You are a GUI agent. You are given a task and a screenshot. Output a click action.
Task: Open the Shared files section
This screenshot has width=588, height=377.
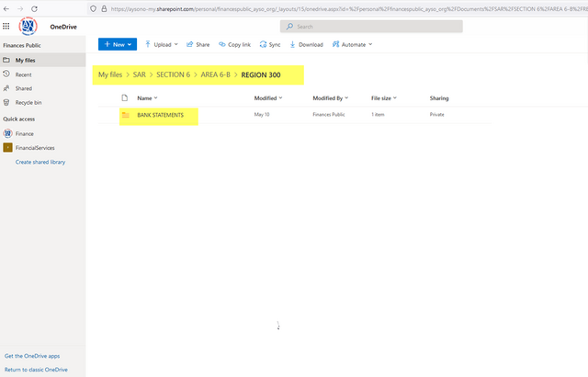(23, 88)
